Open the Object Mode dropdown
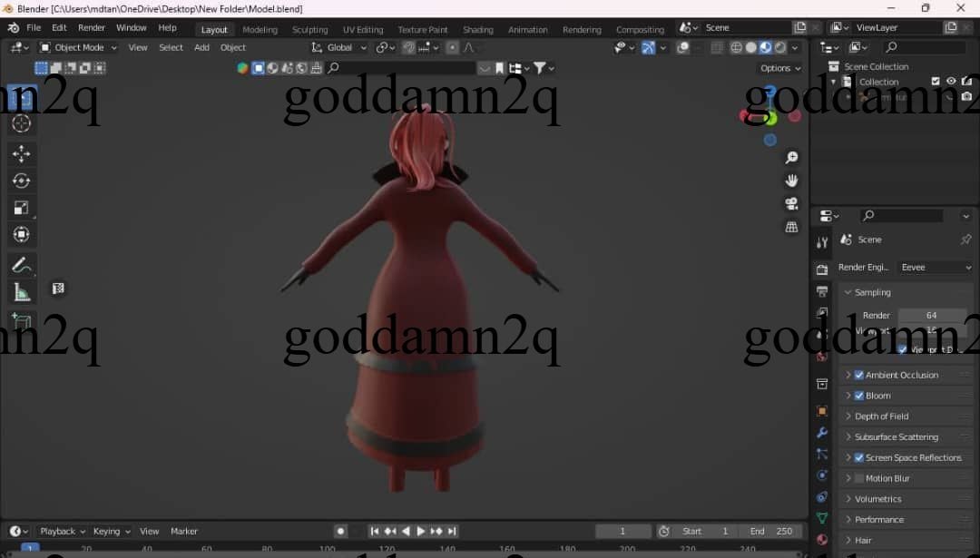 [x=79, y=47]
